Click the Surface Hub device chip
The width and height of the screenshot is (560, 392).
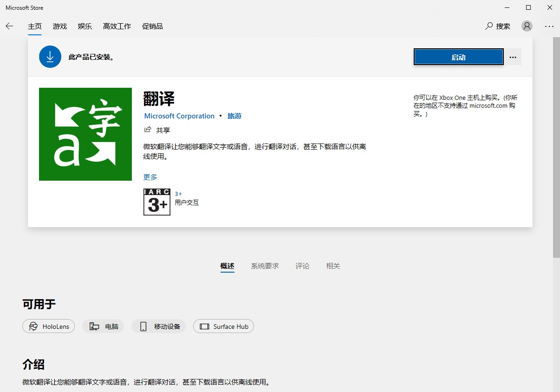click(x=224, y=327)
